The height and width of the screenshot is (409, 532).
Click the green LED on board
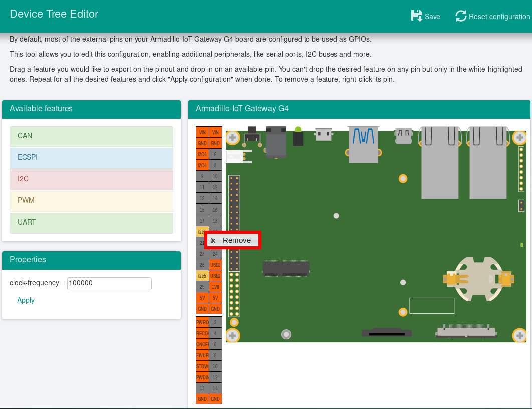point(298,130)
